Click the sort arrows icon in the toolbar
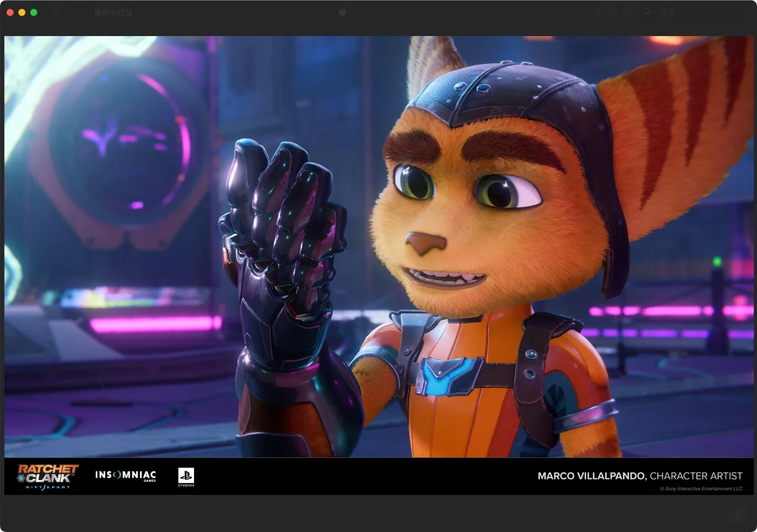The image size is (757, 532). click(x=613, y=12)
